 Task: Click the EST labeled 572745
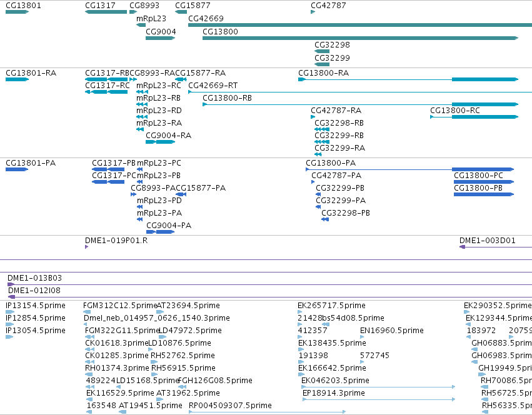(374, 356)
